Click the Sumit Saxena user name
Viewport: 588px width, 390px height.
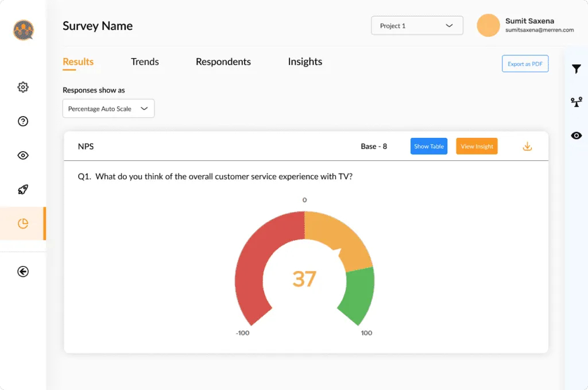pos(529,21)
